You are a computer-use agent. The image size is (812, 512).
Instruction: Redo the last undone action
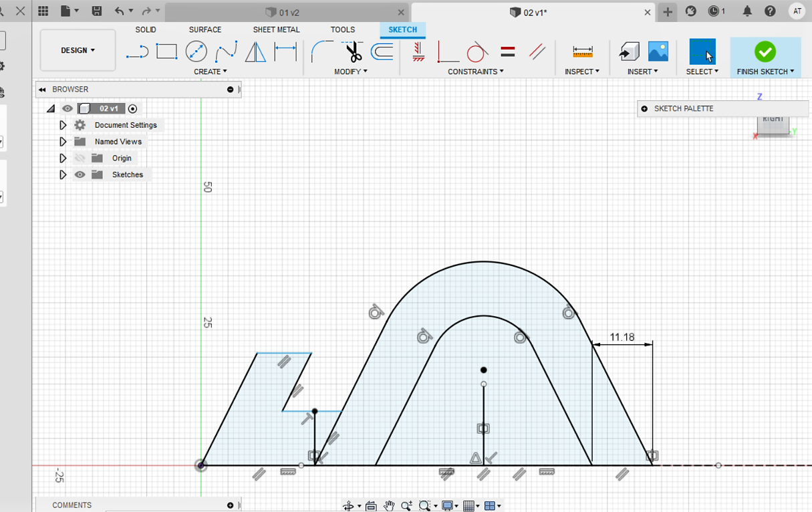click(146, 11)
